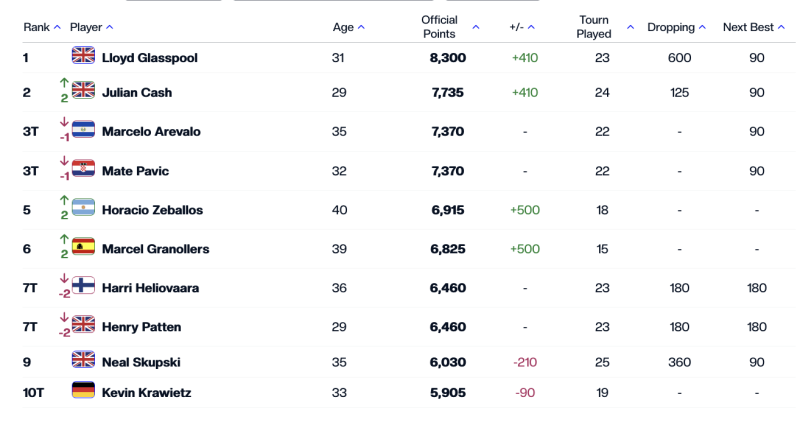Click Kevin Krawietz's 5,905 points value
Image resolution: width=800 pixels, height=425 pixels.
(x=447, y=393)
